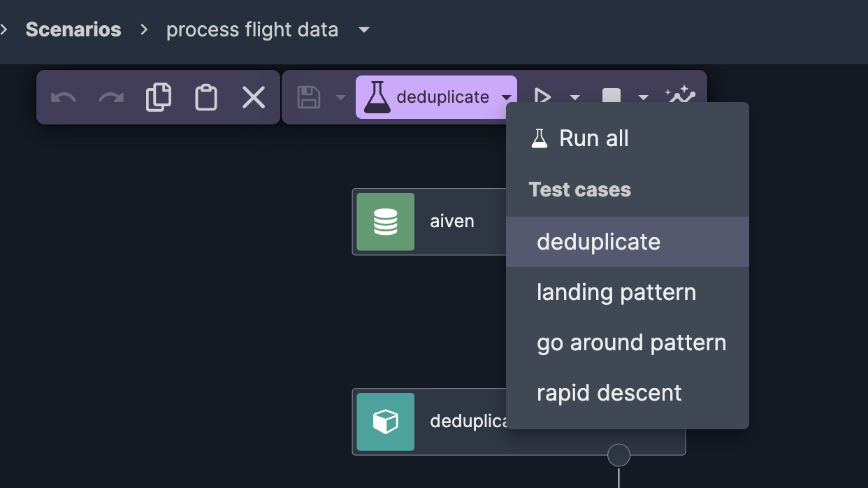Click the Redo icon
Screen dimensions: 868x488
click(x=110, y=97)
